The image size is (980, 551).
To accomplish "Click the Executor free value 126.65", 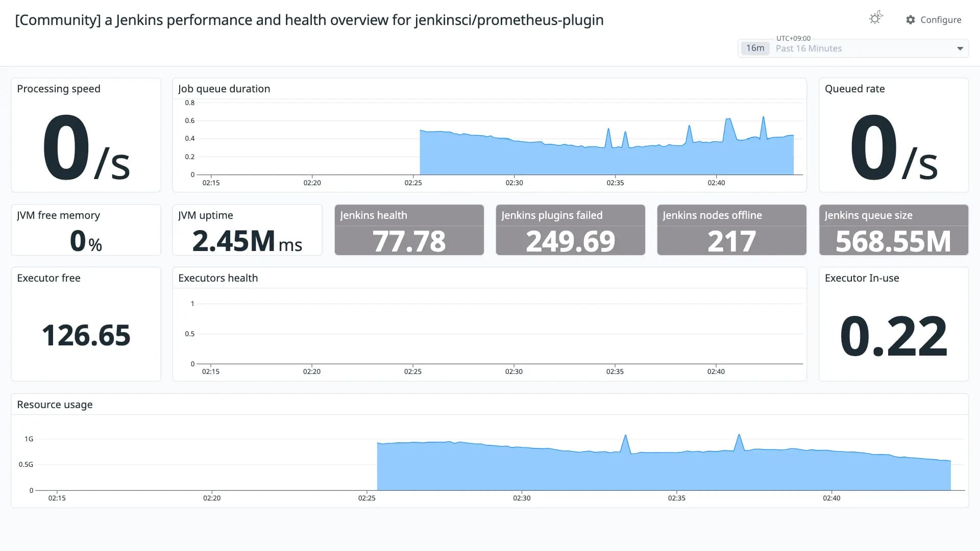I will [x=86, y=335].
